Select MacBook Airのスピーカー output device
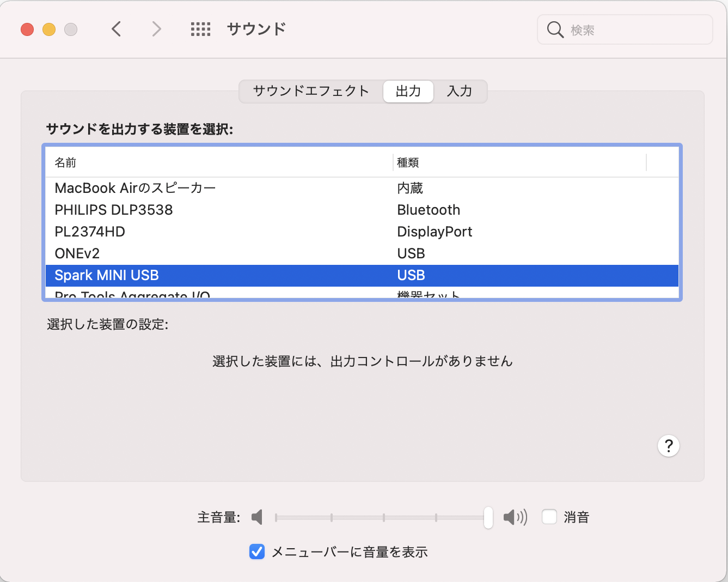 point(362,188)
